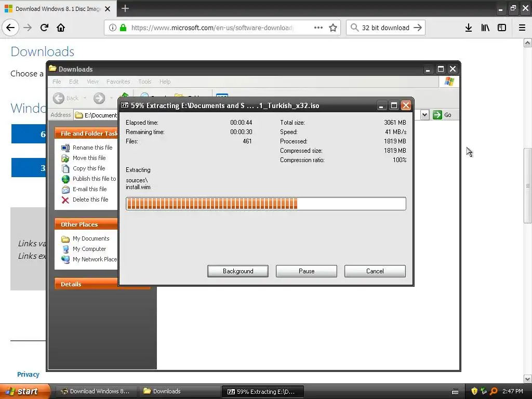Go to Firefox home page icon

(61, 28)
